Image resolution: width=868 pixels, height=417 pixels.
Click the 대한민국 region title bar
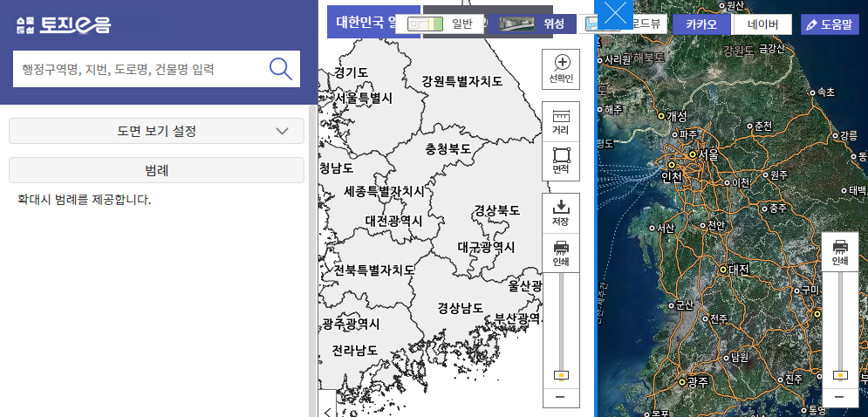[373, 22]
